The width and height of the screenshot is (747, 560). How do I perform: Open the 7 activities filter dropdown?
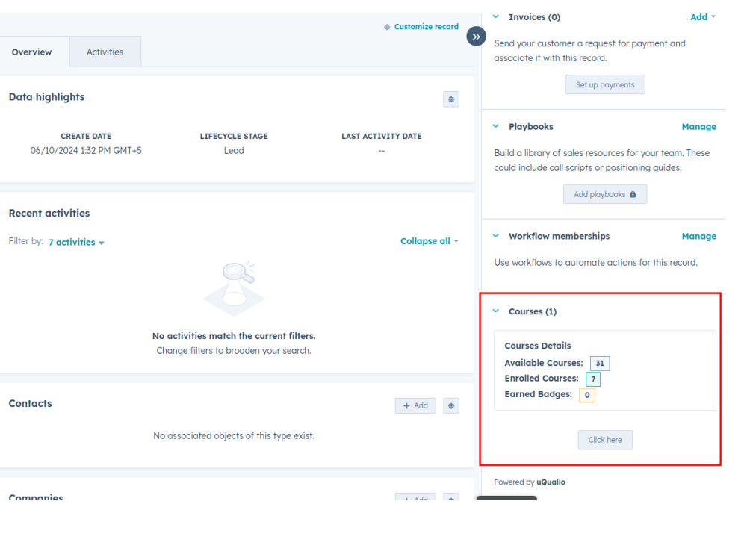76,242
